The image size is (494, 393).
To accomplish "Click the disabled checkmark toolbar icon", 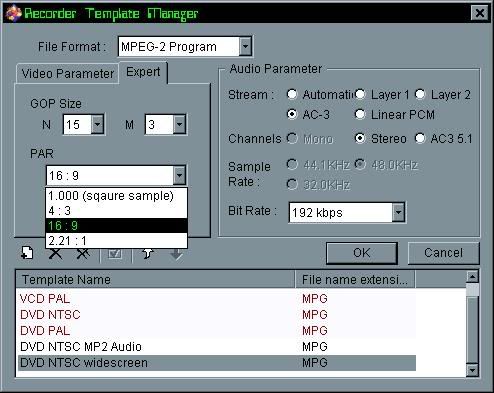I will 115,254.
